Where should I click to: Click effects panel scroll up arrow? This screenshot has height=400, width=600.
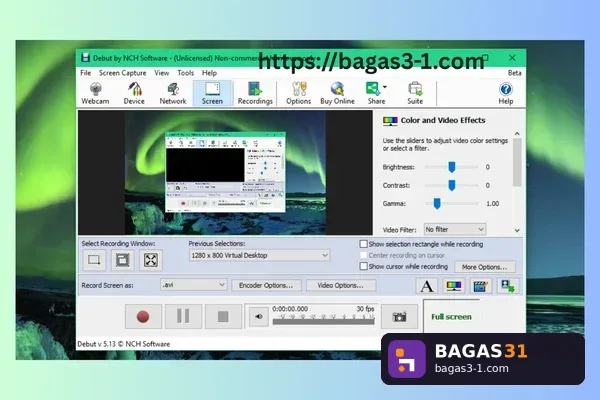click(x=517, y=134)
